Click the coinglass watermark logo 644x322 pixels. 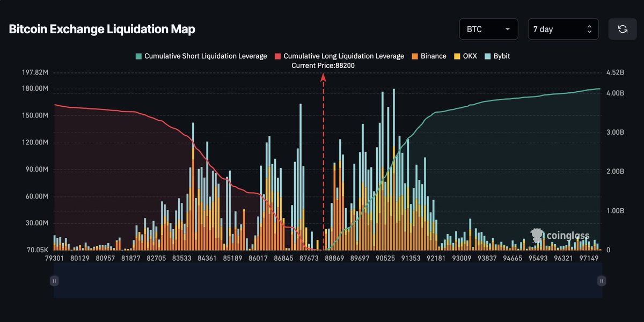click(560, 235)
